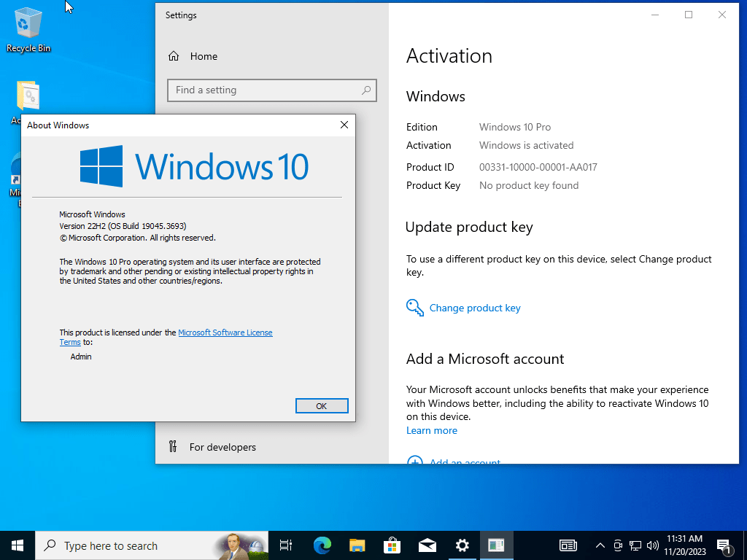Click the key icon beside Change product key
This screenshot has height=560, width=747.
coord(415,308)
